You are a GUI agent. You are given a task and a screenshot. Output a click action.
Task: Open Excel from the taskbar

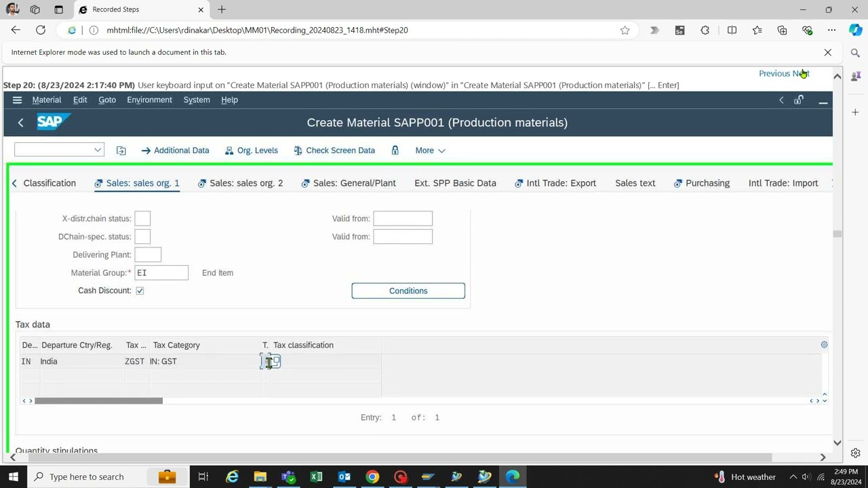(316, 476)
